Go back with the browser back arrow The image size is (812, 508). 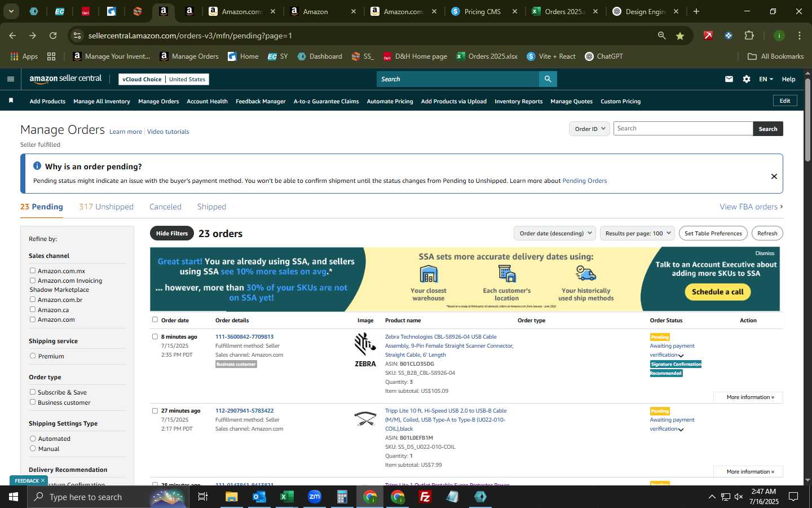tap(12, 36)
